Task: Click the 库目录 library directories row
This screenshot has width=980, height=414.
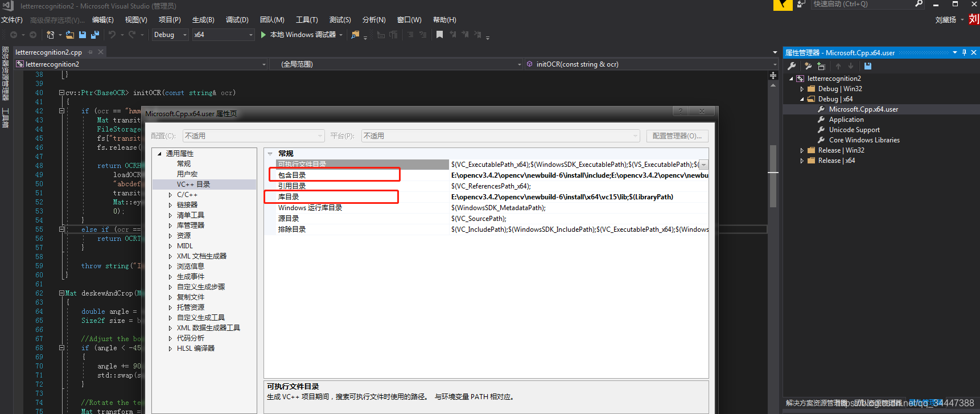Action: (487, 197)
